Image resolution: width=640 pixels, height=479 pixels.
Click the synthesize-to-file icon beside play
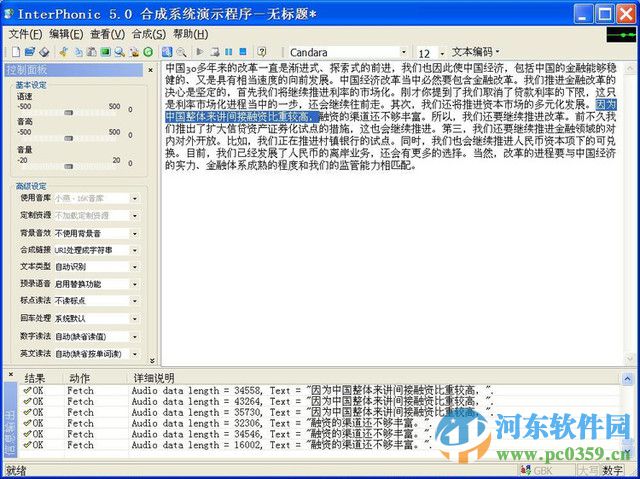pyautogui.click(x=215, y=52)
